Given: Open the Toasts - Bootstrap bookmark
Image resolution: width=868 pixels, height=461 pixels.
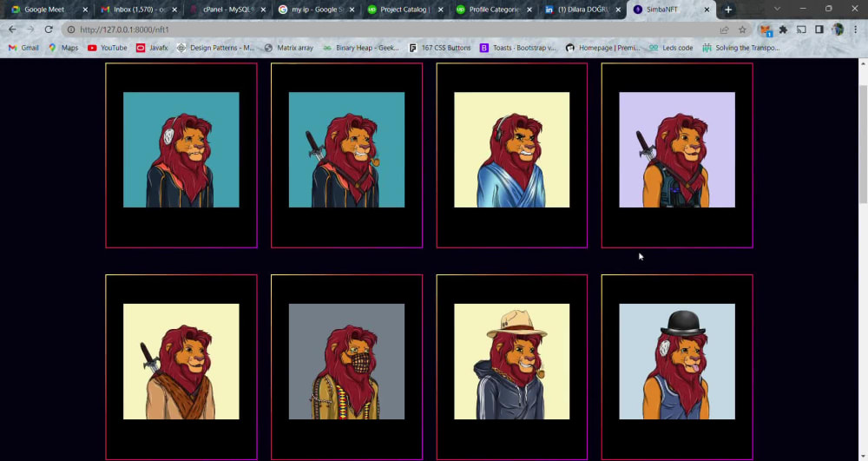Looking at the screenshot, I should [518, 48].
